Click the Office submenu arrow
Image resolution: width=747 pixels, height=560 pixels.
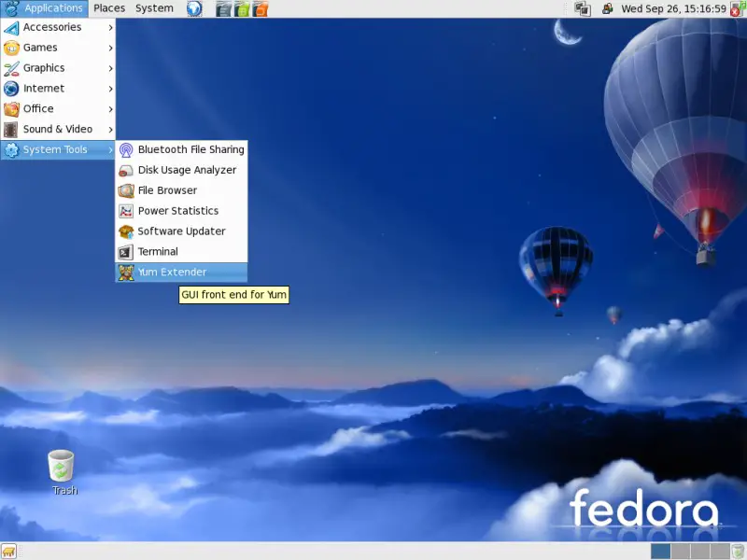[110, 109]
